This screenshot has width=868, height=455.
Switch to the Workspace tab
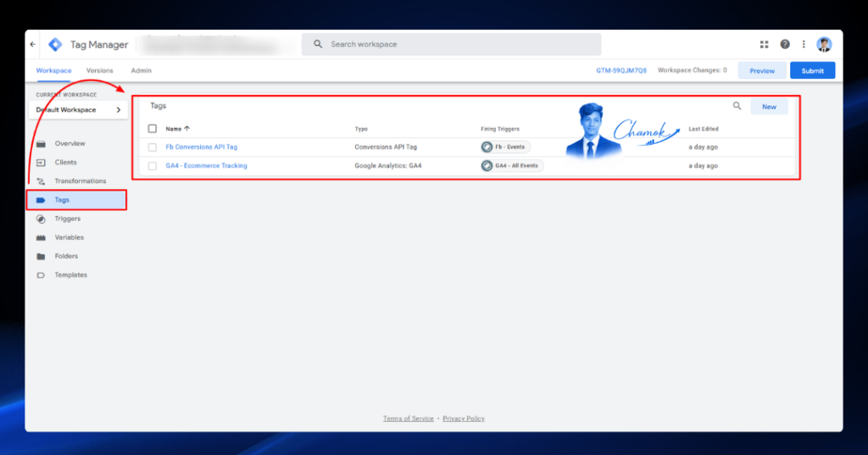(53, 70)
